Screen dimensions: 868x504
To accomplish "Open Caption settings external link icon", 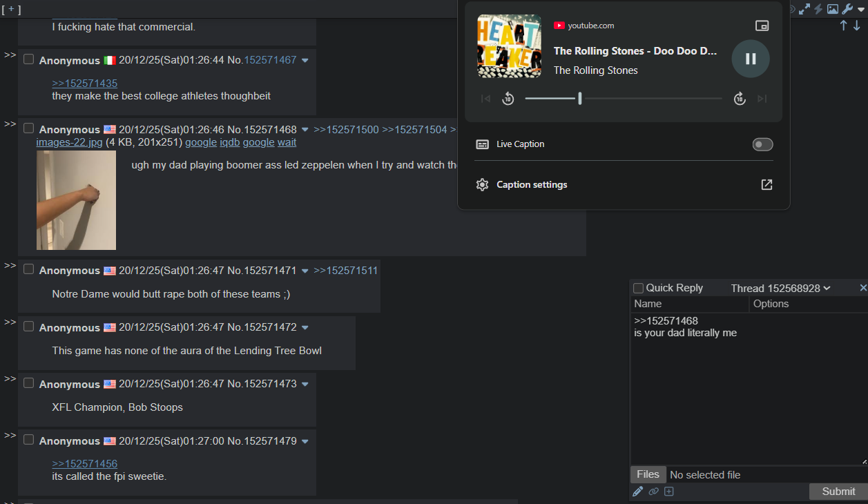I will click(766, 185).
